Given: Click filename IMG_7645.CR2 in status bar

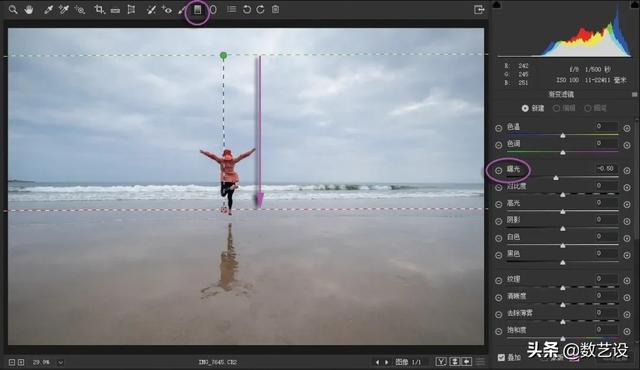Looking at the screenshot, I should 218,362.
